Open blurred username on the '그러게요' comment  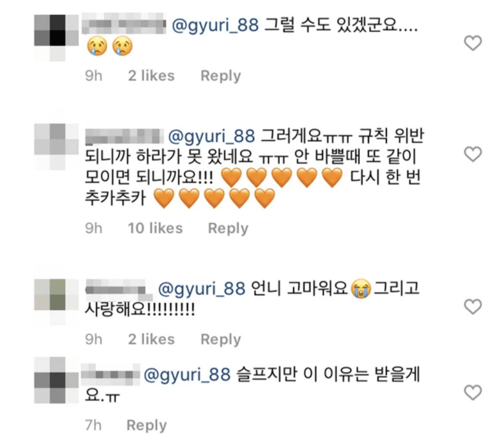pyautogui.click(x=128, y=137)
